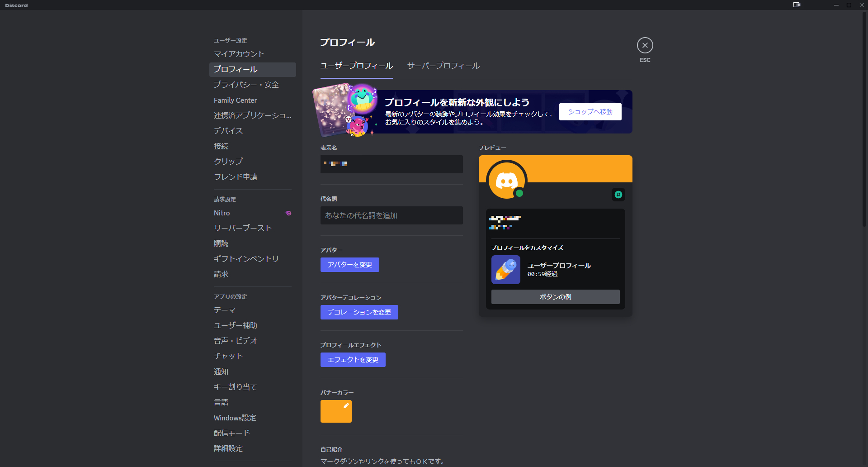Open 請求 settings
Screen dimensions: 868x467
coord(252,274)
